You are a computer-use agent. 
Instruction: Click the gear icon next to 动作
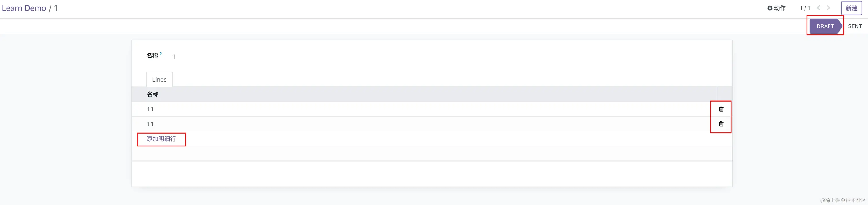(x=770, y=8)
